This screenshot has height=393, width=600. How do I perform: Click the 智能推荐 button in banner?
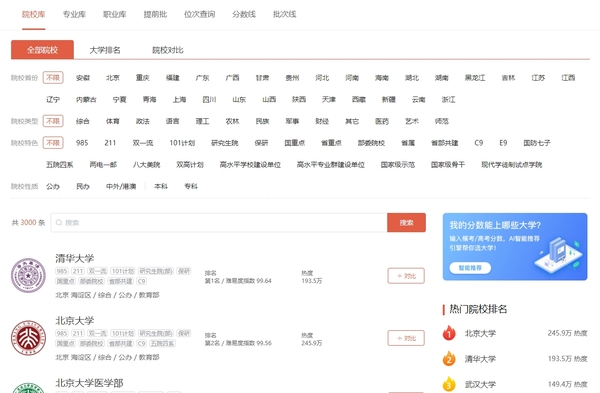(x=470, y=268)
